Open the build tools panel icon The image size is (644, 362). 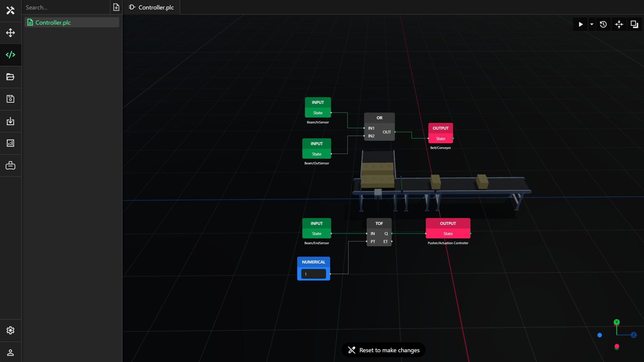point(10,11)
